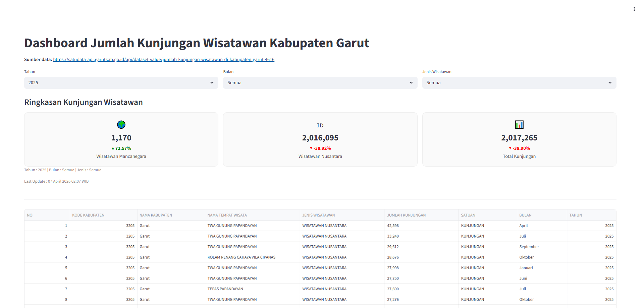
Task: Sort by NAMA TEMPAT WISATA column header
Action: 252,215
